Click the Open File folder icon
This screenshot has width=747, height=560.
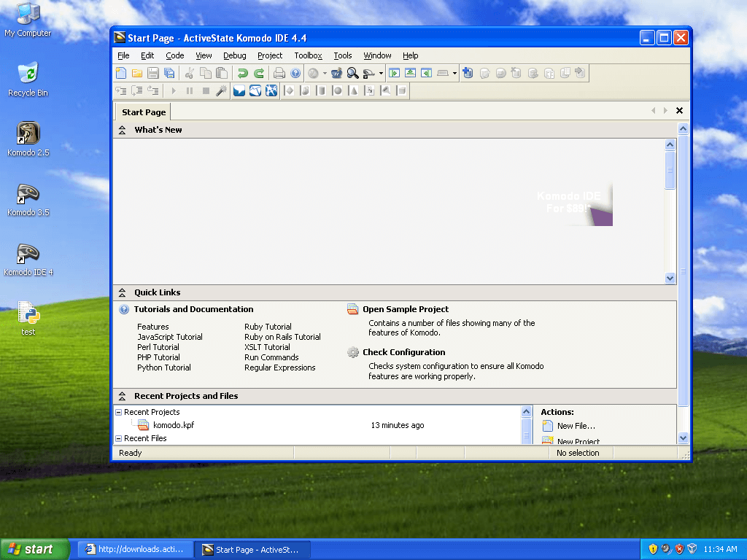click(137, 73)
